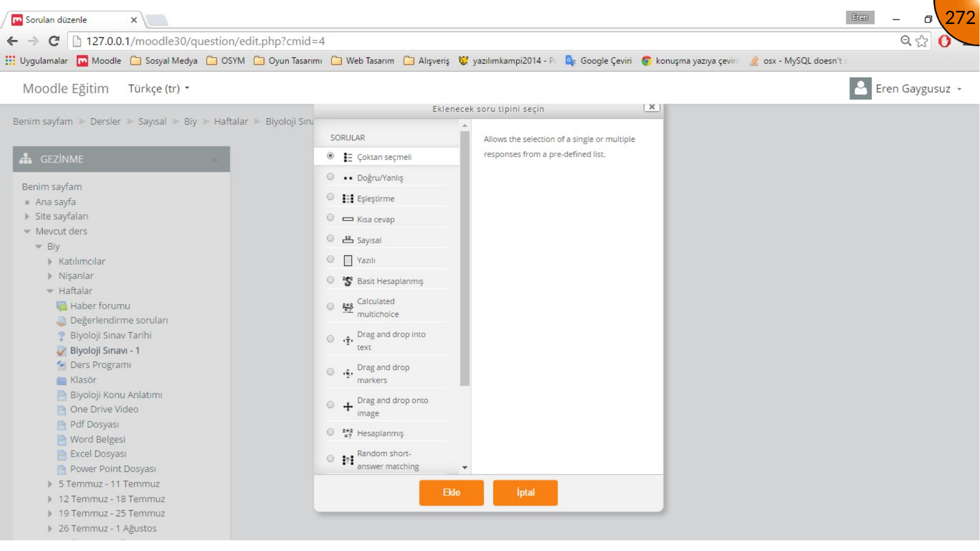This screenshot has width=980, height=551.
Task: Reload the page with the browser refresh icon
Action: [54, 41]
